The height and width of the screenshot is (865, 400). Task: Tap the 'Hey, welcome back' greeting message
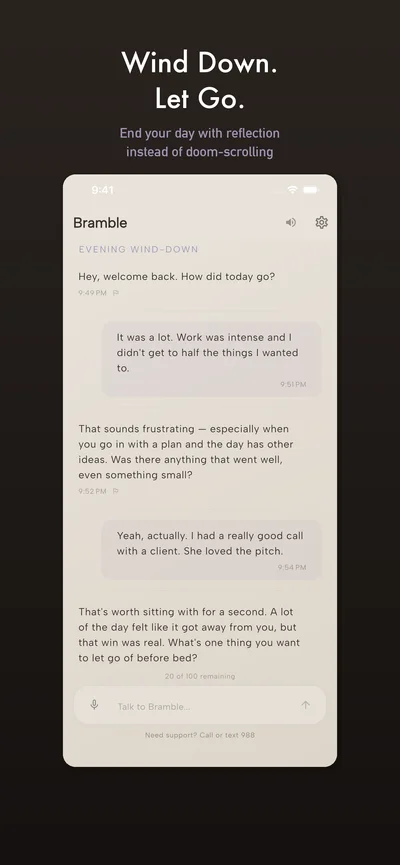coord(177,277)
